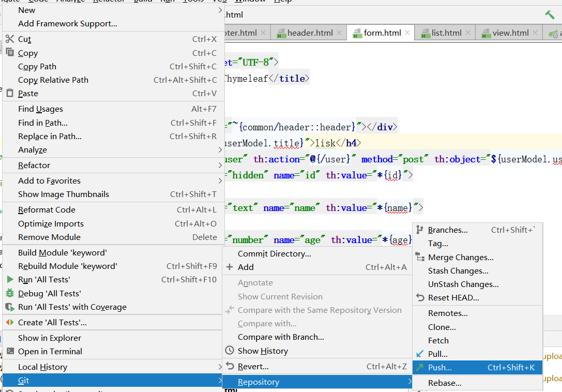Click the form.html file type icon

point(357,33)
